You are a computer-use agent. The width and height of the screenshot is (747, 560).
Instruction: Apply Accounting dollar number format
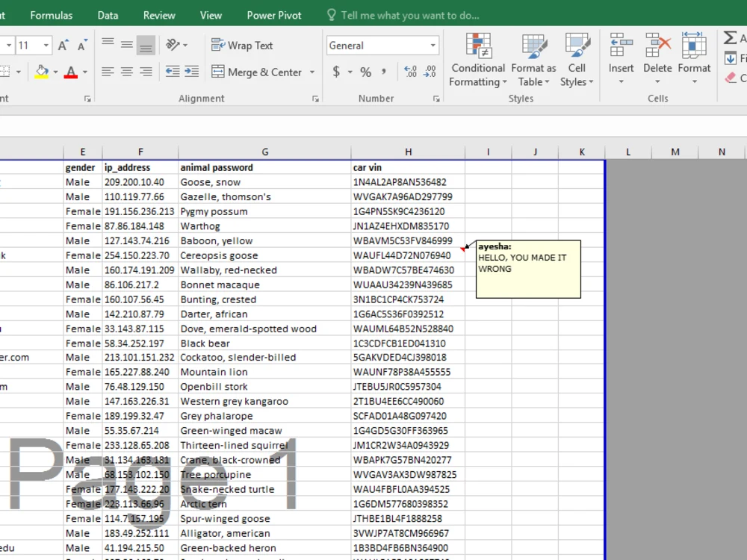pos(336,72)
